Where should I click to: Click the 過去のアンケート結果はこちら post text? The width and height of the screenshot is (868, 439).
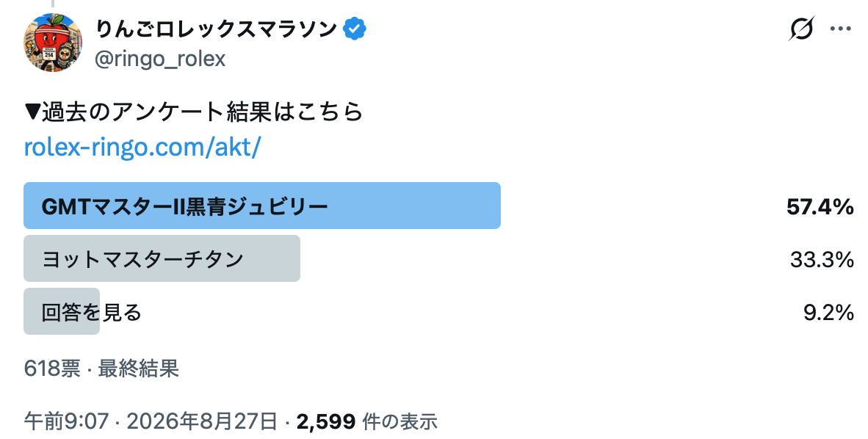pos(203,112)
